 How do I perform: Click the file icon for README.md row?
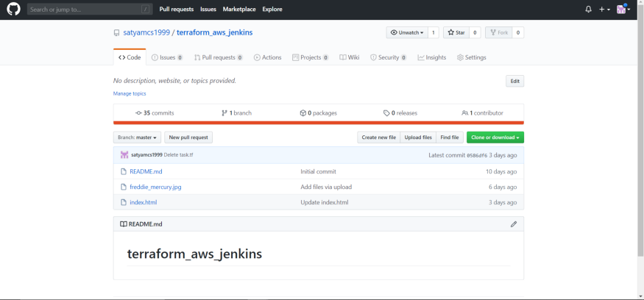tap(123, 171)
